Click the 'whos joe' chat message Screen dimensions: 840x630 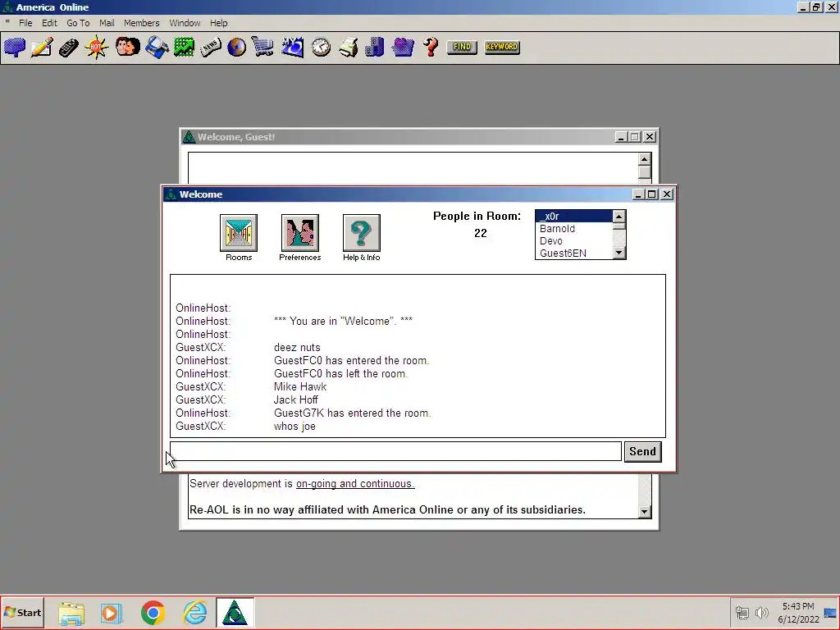tap(294, 427)
